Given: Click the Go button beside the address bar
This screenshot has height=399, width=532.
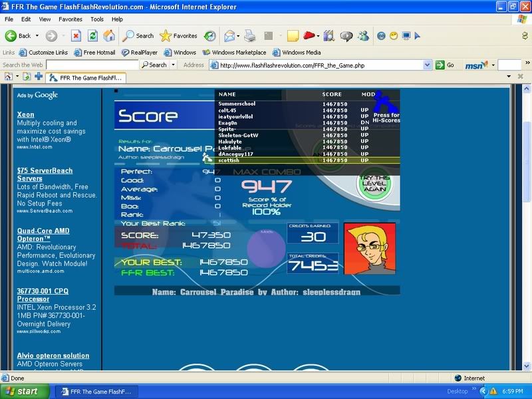Looking at the screenshot, I should (x=446, y=65).
